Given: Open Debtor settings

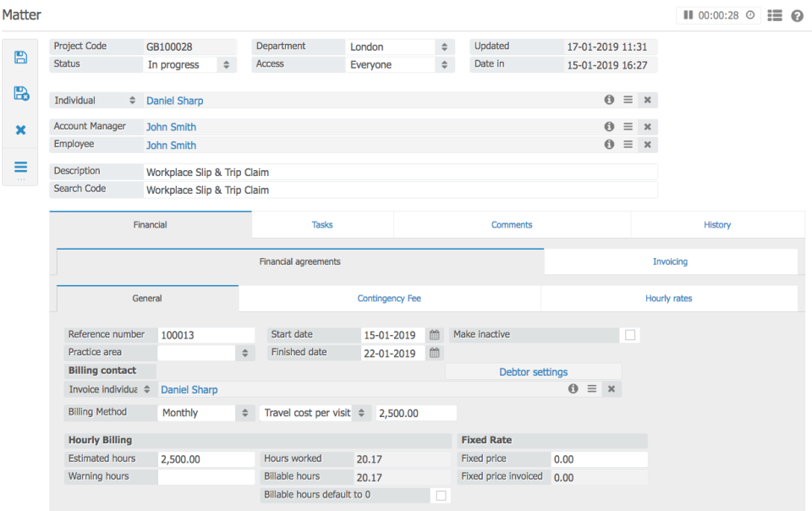Looking at the screenshot, I should coord(533,371).
